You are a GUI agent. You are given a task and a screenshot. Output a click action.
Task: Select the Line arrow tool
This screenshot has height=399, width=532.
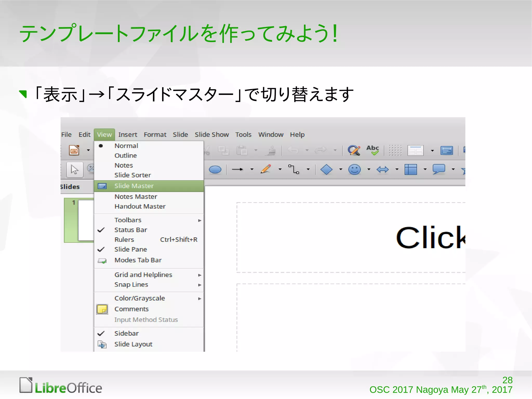click(x=237, y=169)
